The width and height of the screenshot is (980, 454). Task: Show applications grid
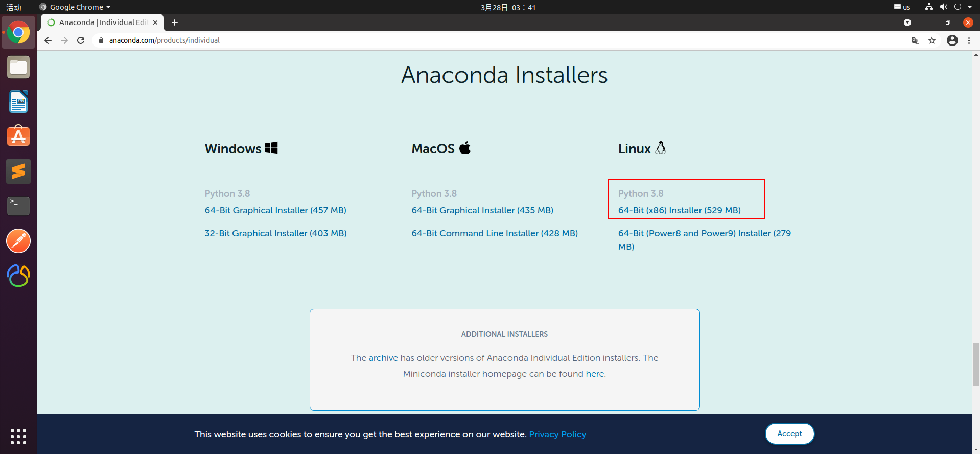18,436
